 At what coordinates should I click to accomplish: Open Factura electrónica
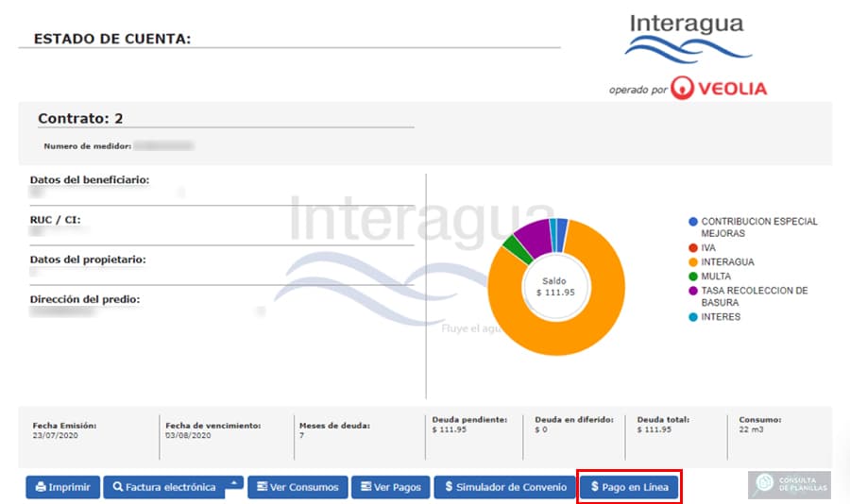pos(164,487)
